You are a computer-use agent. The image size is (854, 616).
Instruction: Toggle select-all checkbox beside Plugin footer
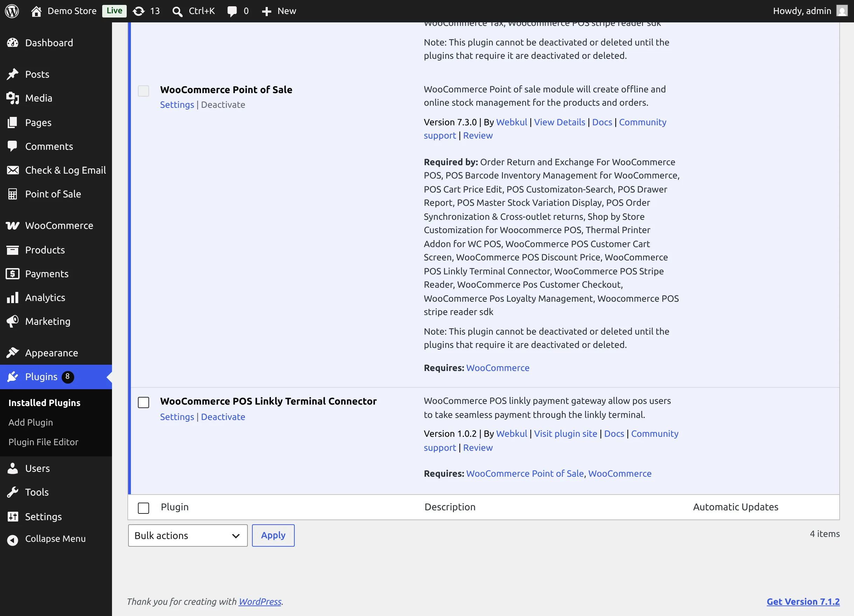(x=143, y=508)
